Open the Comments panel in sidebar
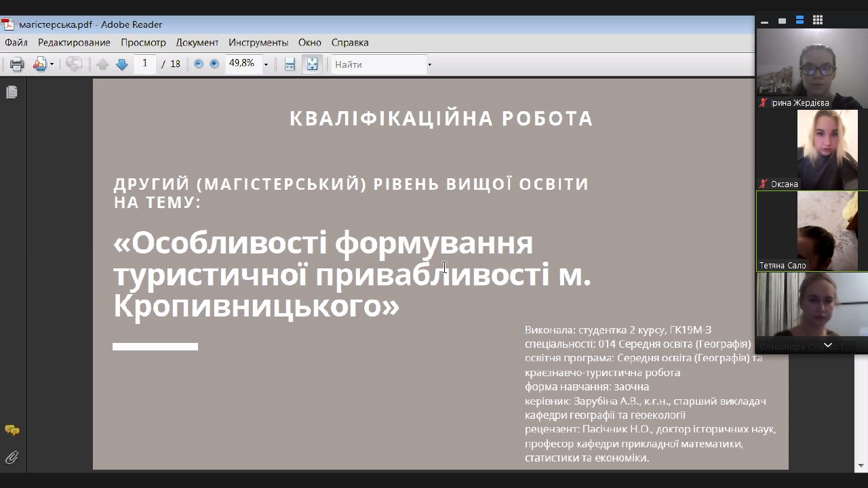The width and height of the screenshot is (868, 488). tap(12, 430)
